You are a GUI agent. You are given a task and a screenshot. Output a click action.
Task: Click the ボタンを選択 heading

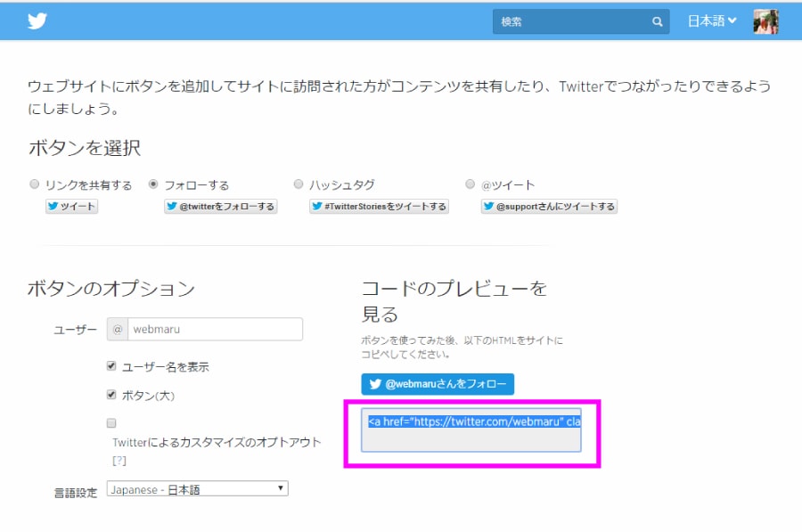click(85, 148)
